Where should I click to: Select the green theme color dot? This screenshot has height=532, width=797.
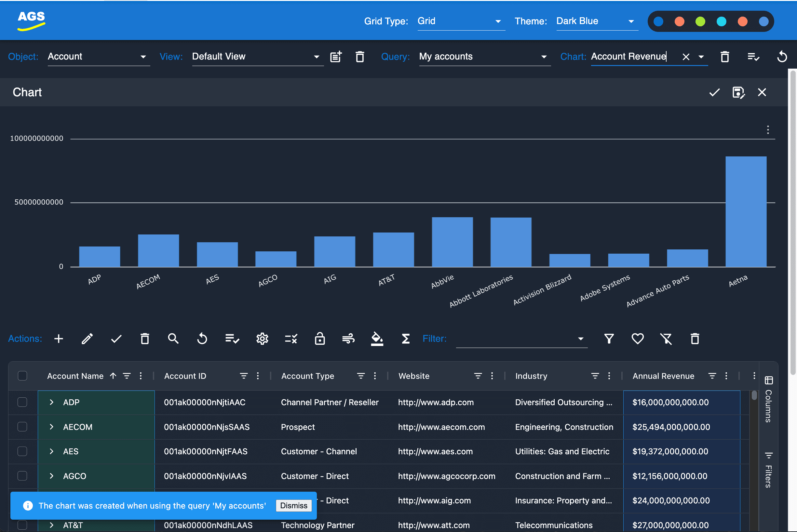pos(700,21)
